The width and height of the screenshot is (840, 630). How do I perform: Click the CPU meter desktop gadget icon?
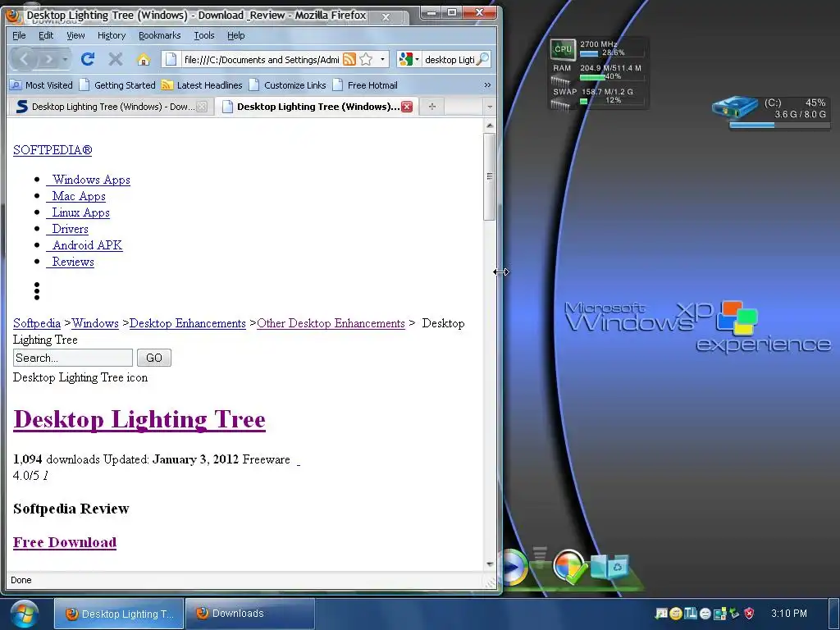[x=563, y=49]
